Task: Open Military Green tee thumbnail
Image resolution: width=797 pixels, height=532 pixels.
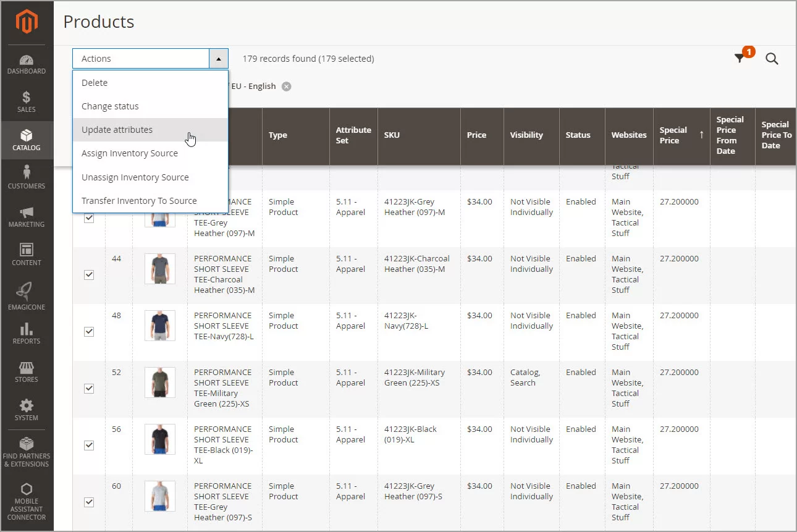Action: [x=160, y=382]
